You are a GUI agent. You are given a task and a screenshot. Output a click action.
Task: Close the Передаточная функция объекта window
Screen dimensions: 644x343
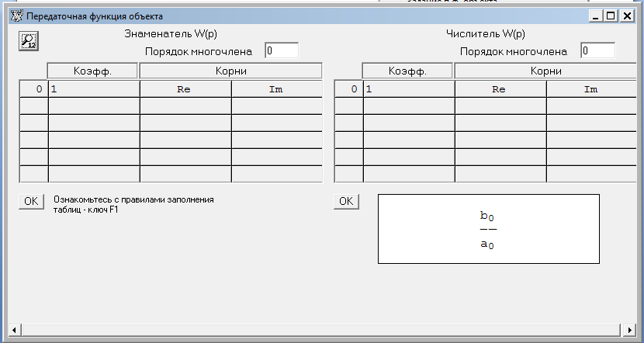pyautogui.click(x=627, y=16)
